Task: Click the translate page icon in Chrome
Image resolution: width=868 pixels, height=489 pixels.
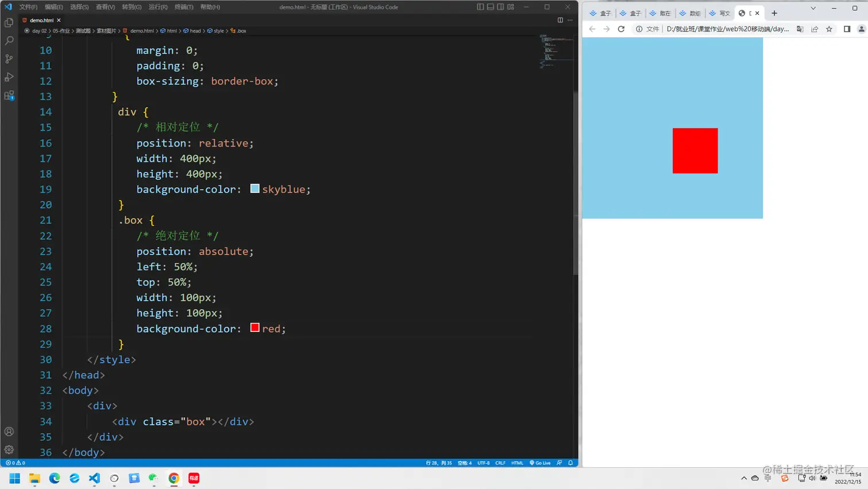Action: (x=800, y=29)
